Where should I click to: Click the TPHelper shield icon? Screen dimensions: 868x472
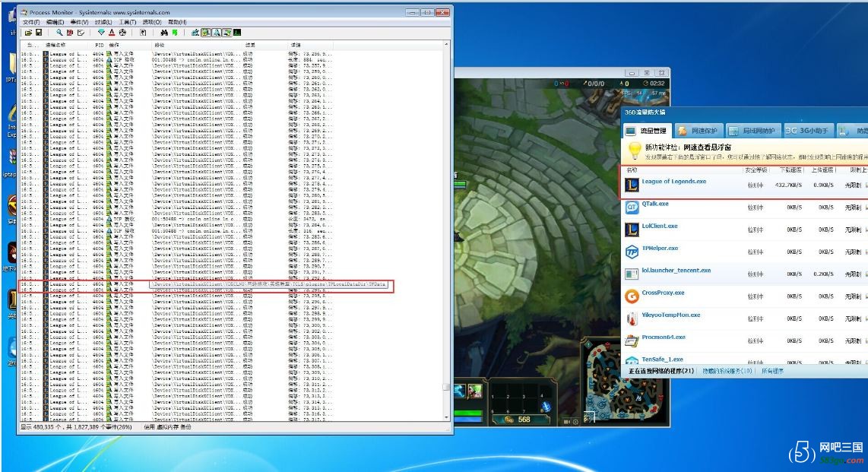click(x=632, y=252)
